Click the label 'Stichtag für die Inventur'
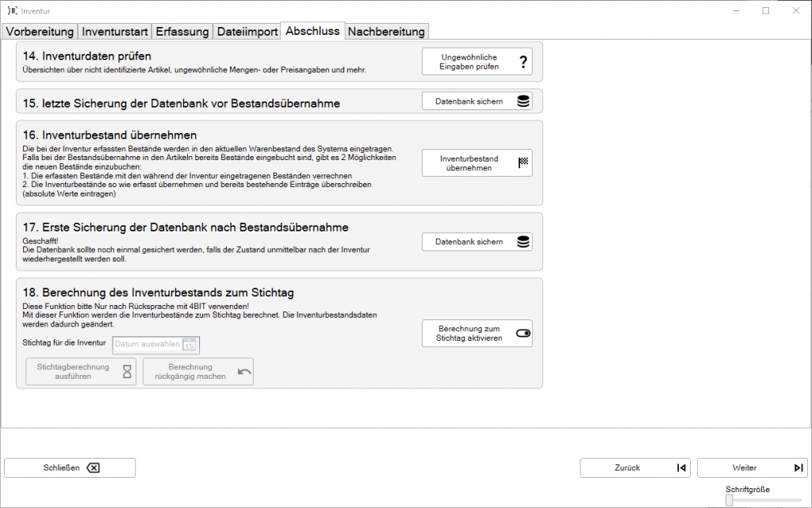 tap(64, 342)
